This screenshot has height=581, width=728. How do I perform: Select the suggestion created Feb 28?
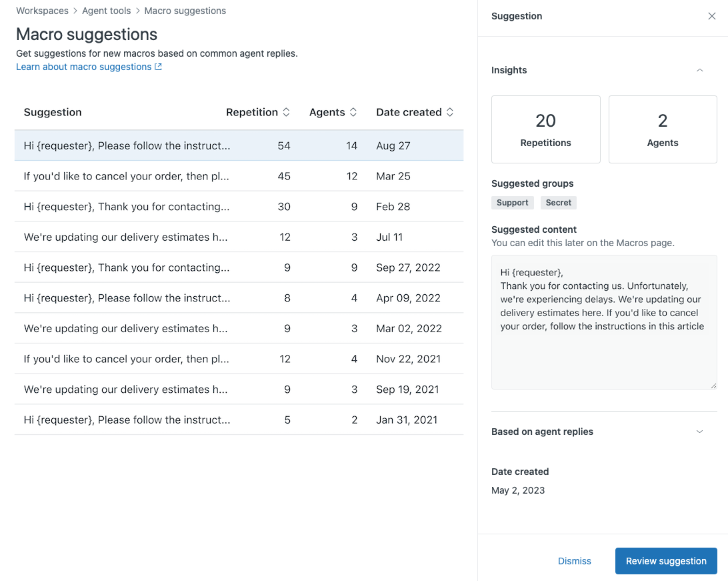click(x=127, y=207)
